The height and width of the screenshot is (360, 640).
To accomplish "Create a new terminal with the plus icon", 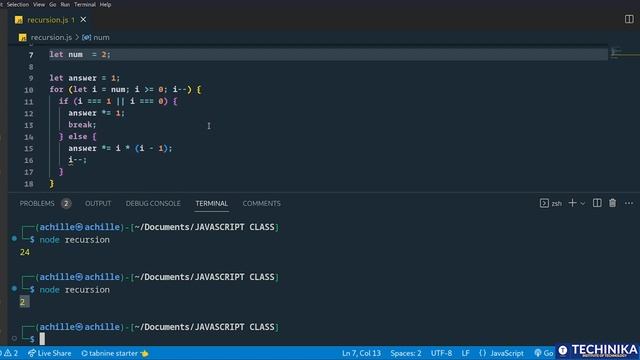I will pyautogui.click(x=572, y=203).
